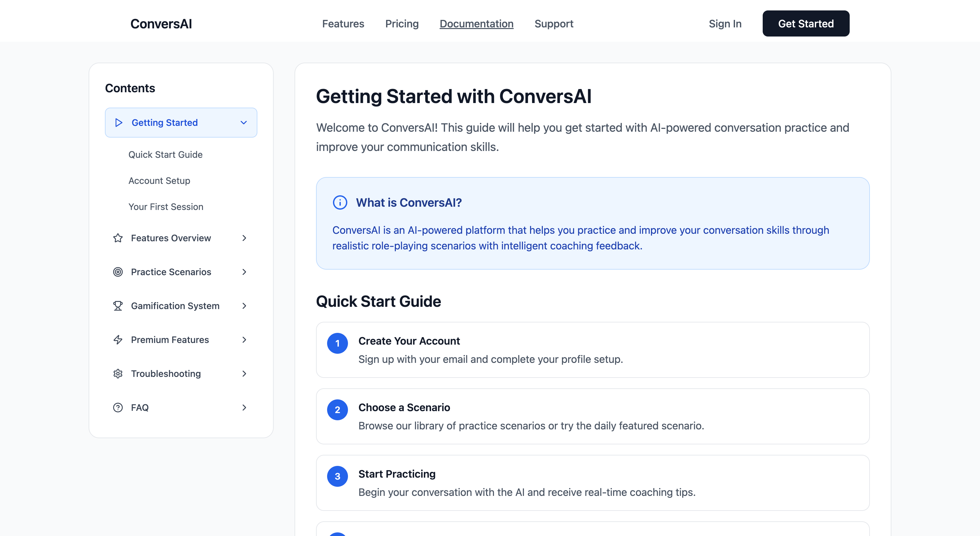The width and height of the screenshot is (980, 536).
Task: Click the lightning bolt icon for Premium Features
Action: click(x=118, y=340)
